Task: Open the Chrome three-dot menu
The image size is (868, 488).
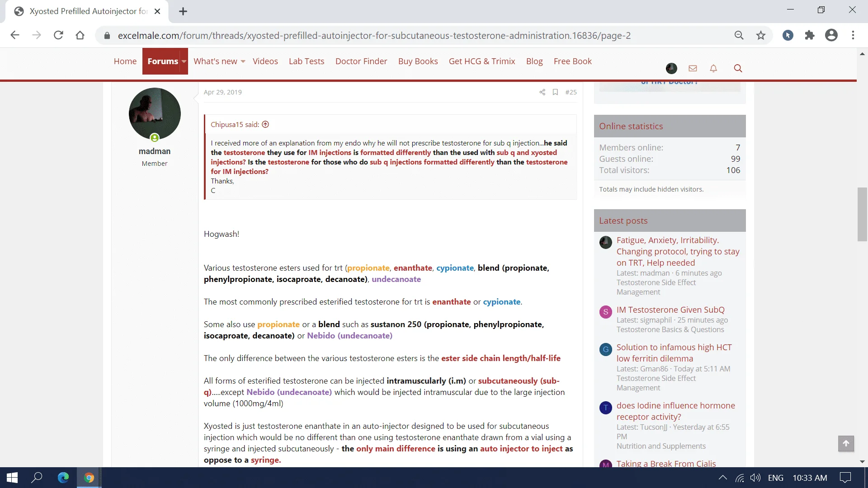Action: [853, 35]
